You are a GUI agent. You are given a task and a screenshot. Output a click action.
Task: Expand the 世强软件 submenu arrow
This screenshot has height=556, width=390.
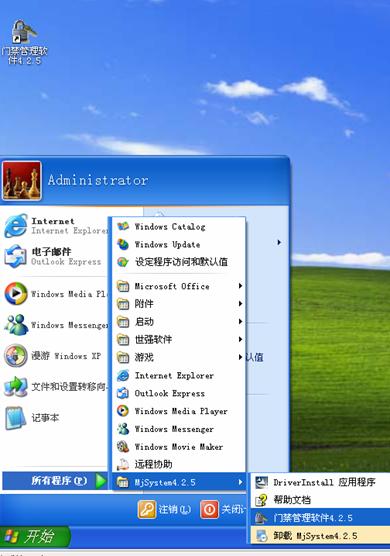[240, 339]
